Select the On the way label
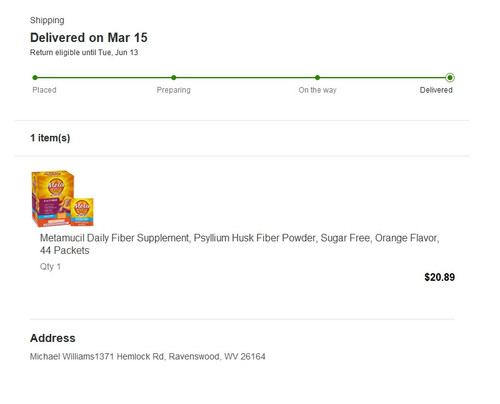The image size is (500, 404). point(318,90)
